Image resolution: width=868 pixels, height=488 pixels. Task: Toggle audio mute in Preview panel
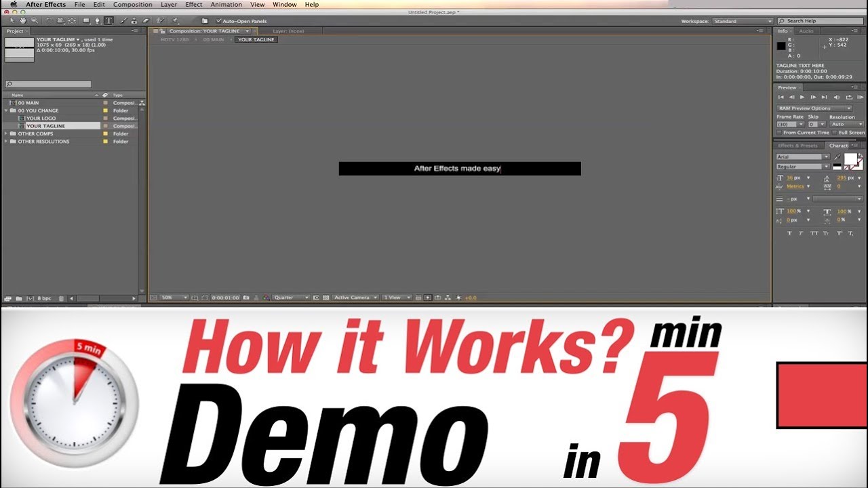tap(837, 97)
